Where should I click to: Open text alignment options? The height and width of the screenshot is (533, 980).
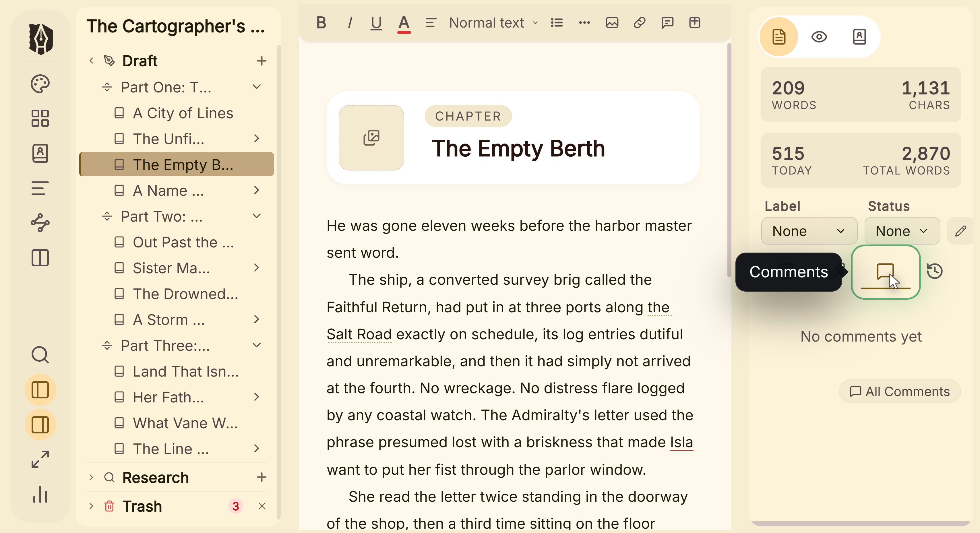[x=431, y=23]
